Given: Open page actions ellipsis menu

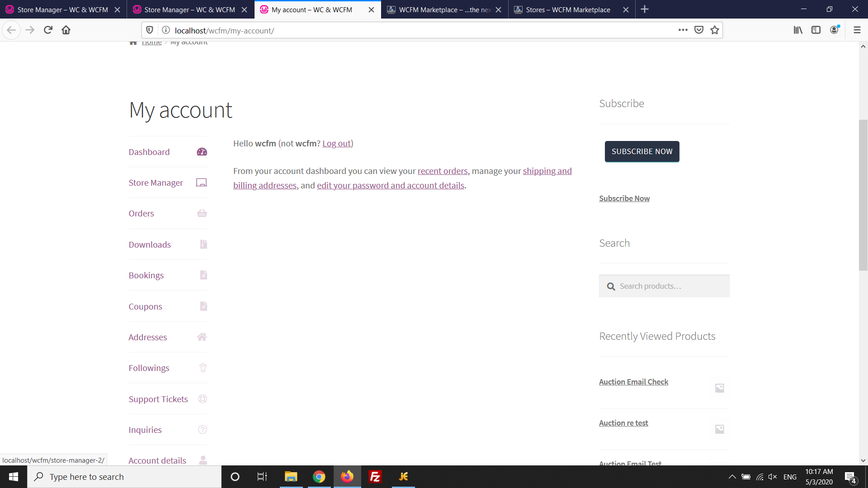Looking at the screenshot, I should 683,30.
